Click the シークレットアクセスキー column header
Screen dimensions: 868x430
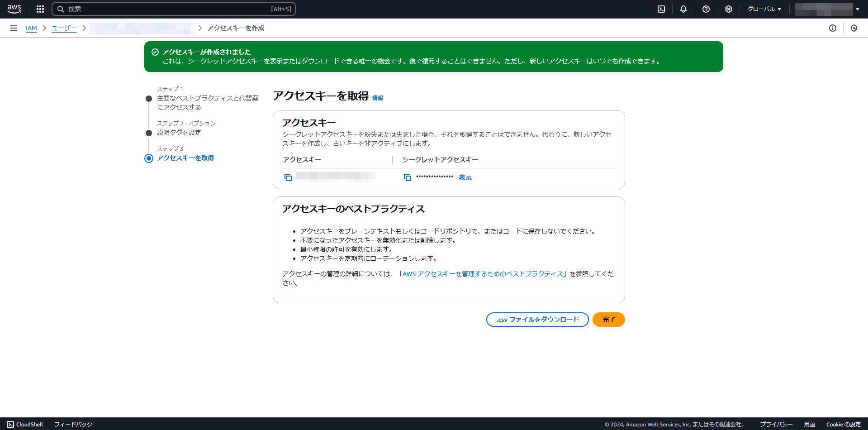coord(440,160)
